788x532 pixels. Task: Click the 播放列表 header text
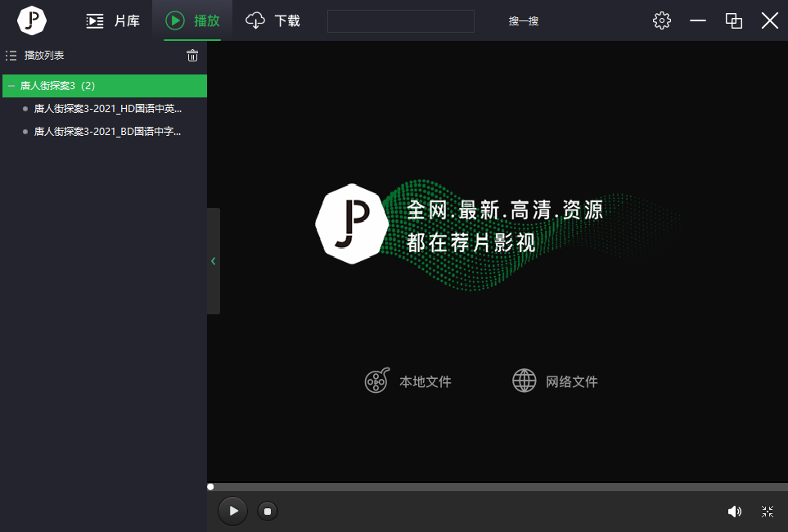(44, 56)
